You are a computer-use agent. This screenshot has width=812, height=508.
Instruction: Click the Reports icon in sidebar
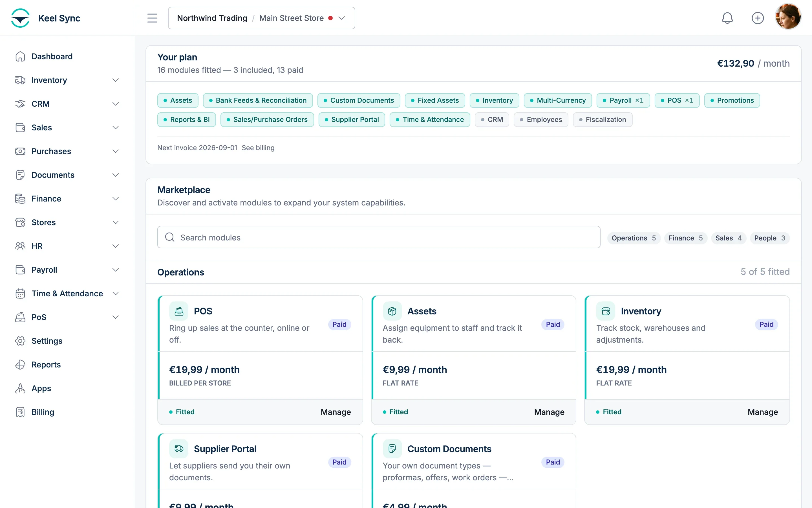tap(20, 365)
